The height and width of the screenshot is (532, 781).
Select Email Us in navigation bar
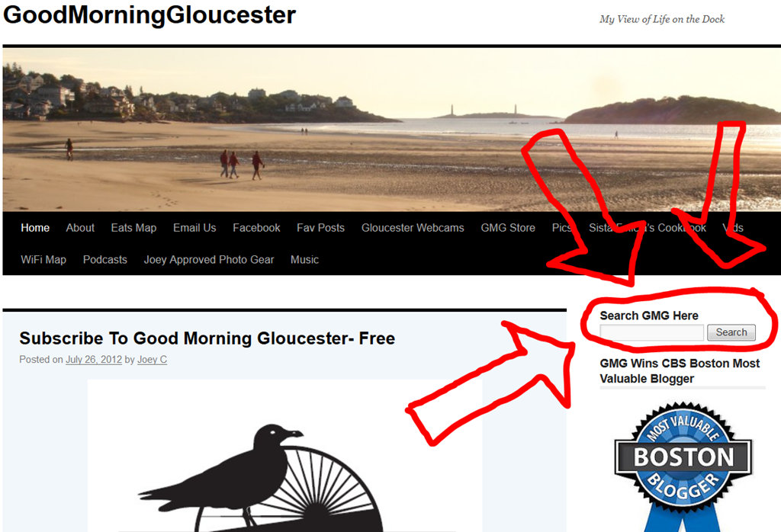194,228
